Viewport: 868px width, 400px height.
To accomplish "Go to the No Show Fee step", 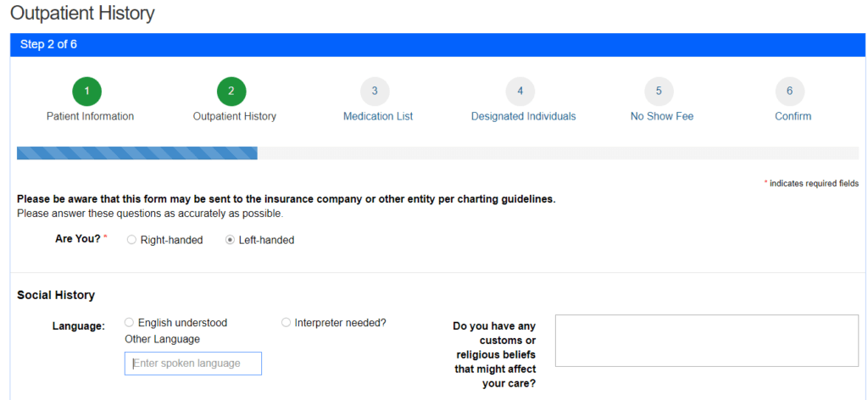I will [662, 117].
